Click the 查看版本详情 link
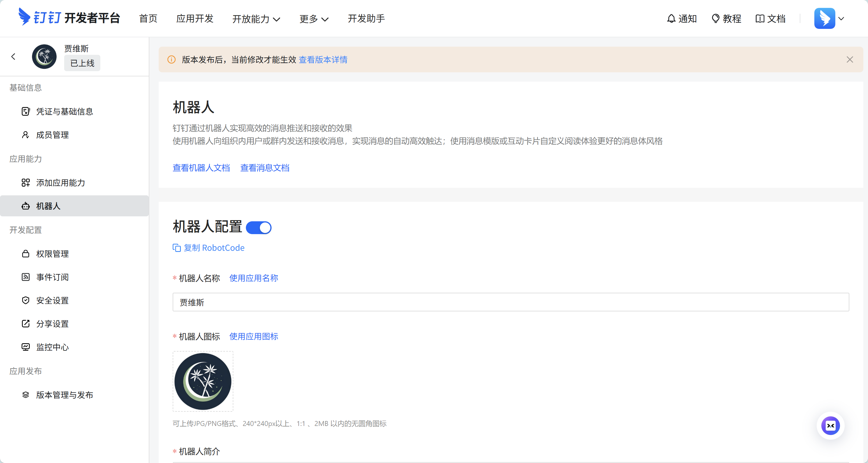This screenshot has height=463, width=868. pos(323,59)
